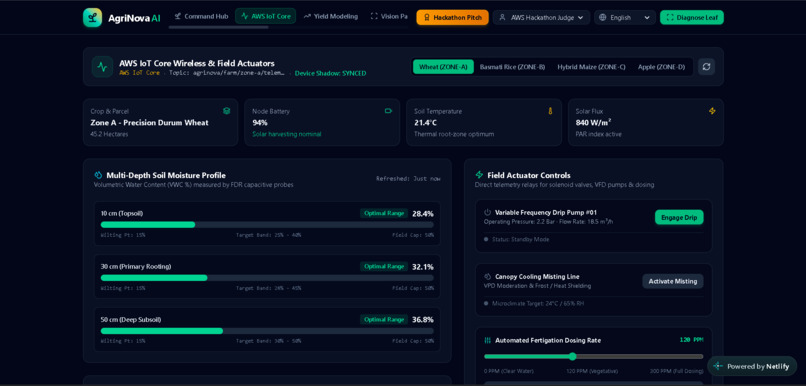Viewport: 806px width, 386px height.
Task: Open the Vision tab in navigation
Action: (389, 16)
